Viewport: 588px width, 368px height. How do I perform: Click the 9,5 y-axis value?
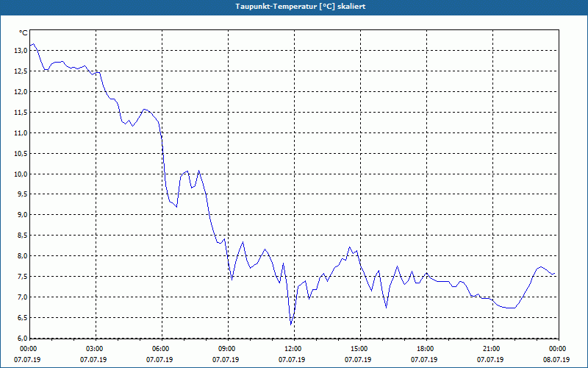(22, 194)
